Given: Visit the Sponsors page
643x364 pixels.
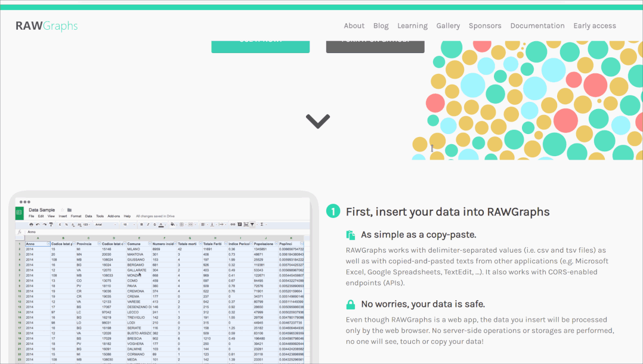Looking at the screenshot, I should click(485, 26).
